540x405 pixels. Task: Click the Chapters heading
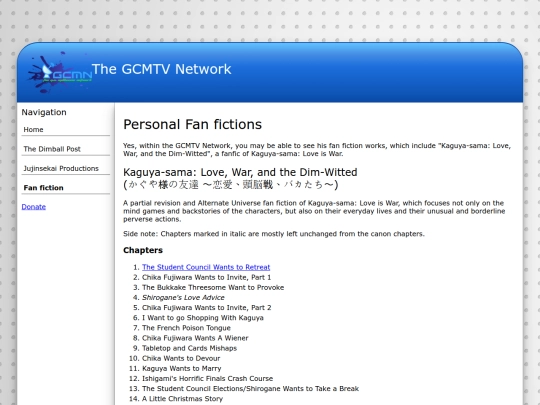pos(143,250)
